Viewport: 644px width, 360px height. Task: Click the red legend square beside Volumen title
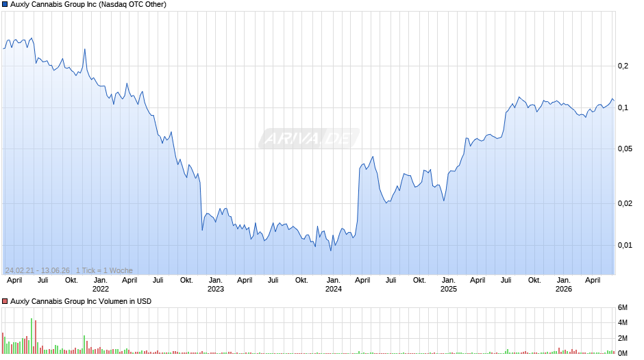(5, 301)
